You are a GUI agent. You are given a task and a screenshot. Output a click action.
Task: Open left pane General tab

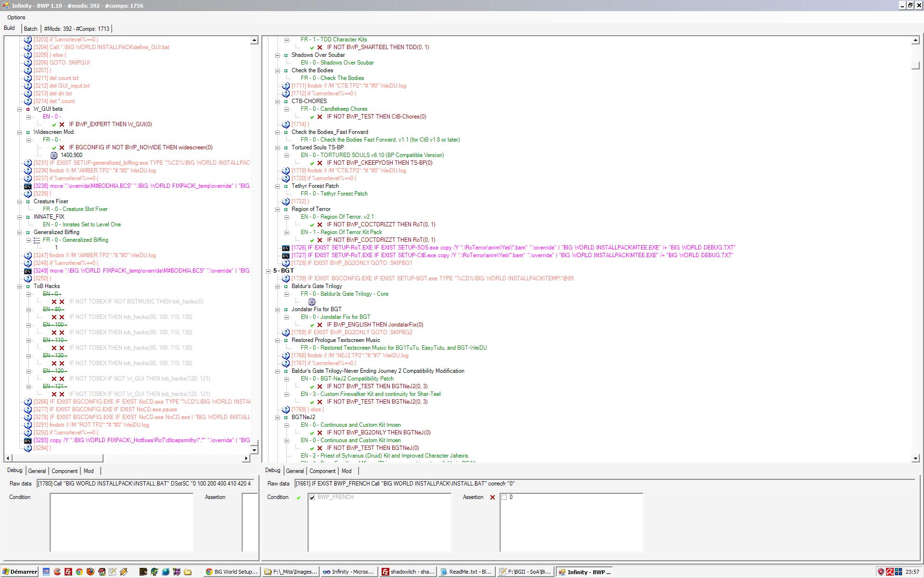click(x=37, y=471)
